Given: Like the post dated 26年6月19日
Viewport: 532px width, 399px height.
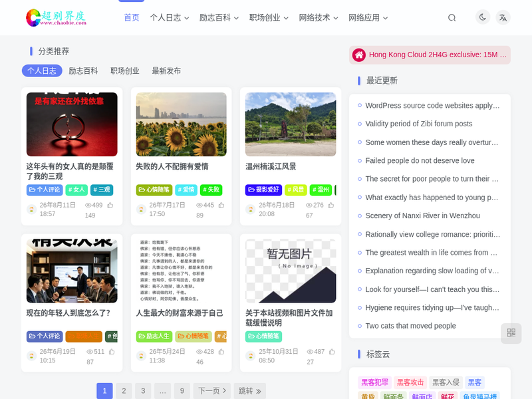Looking at the screenshot, I should 112,352.
